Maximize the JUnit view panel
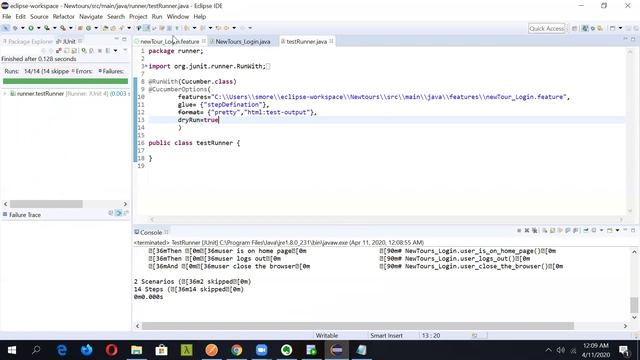The width and height of the screenshot is (640, 360). pyautogui.click(x=124, y=39)
